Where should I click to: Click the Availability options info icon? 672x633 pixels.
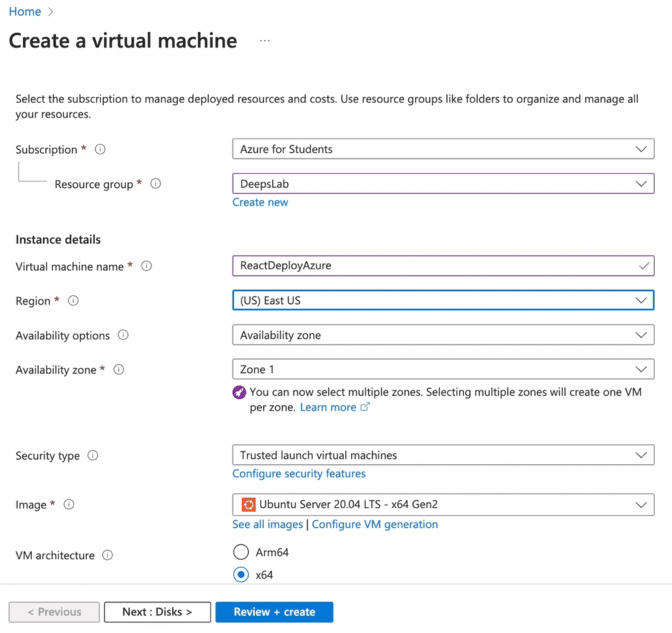tap(123, 335)
